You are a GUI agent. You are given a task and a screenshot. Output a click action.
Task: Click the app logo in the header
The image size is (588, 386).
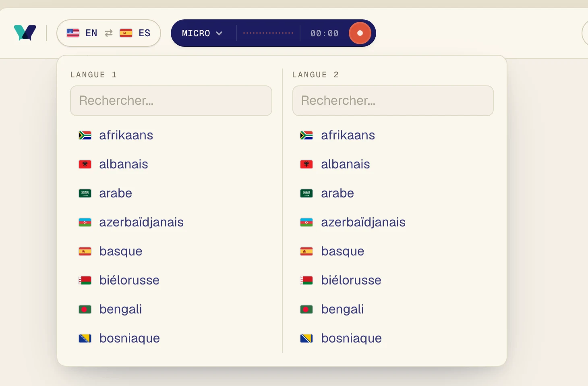point(25,33)
